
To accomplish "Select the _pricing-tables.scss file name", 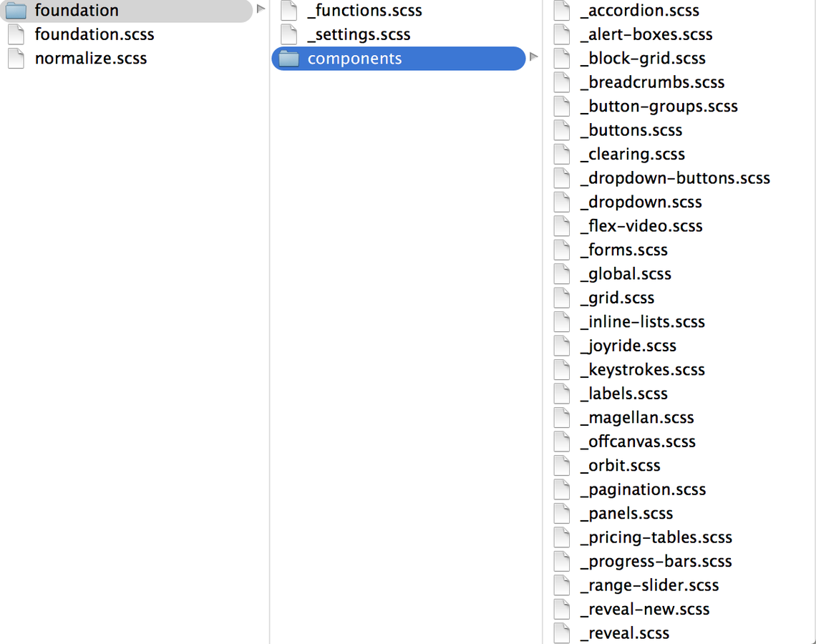I will coord(656,537).
